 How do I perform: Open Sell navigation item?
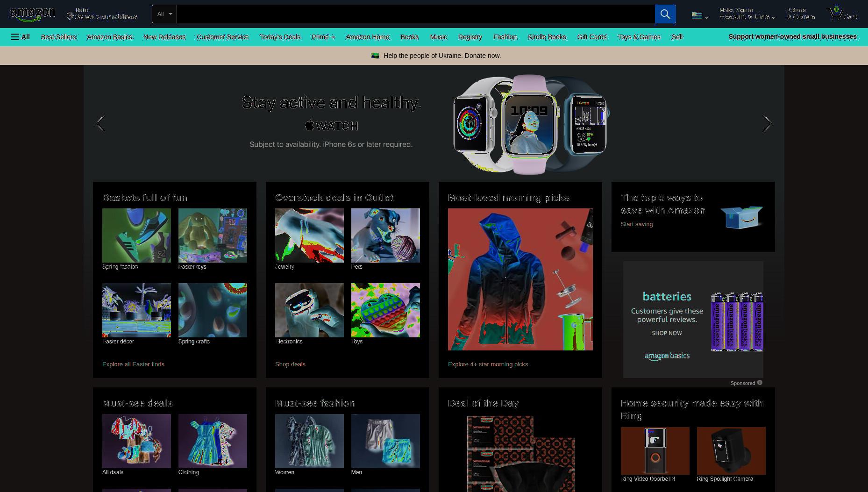(x=677, y=37)
